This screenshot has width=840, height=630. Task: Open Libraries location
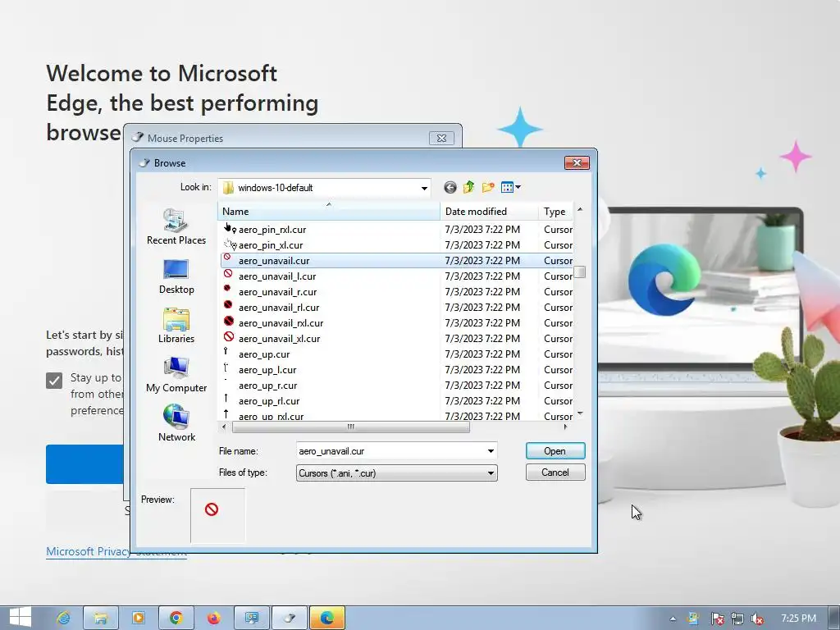[176, 326]
